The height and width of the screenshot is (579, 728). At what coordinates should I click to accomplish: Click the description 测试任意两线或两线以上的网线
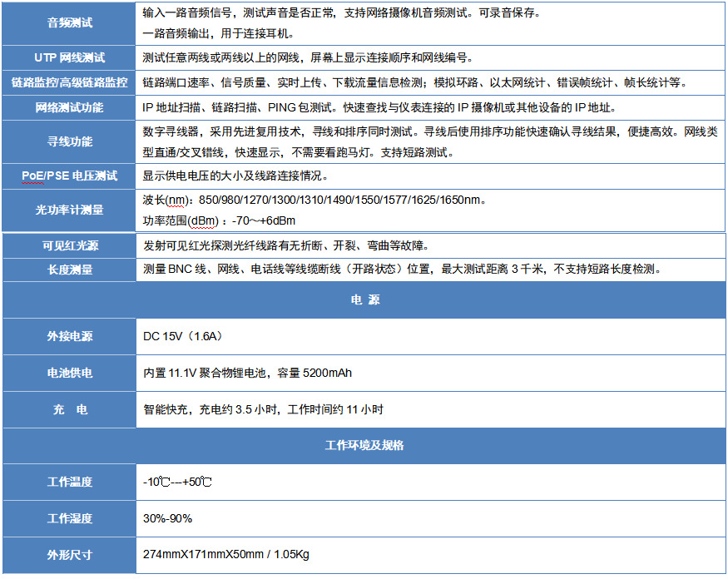(x=309, y=57)
